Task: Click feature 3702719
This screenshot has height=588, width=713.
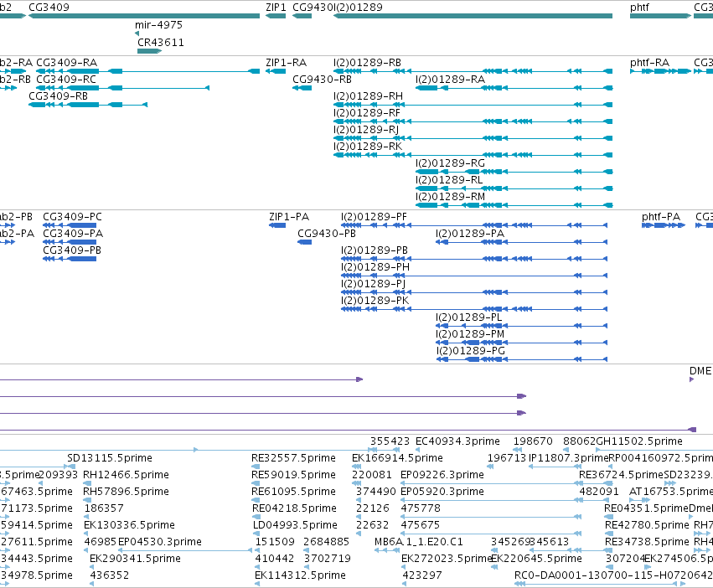Action: [327, 559]
